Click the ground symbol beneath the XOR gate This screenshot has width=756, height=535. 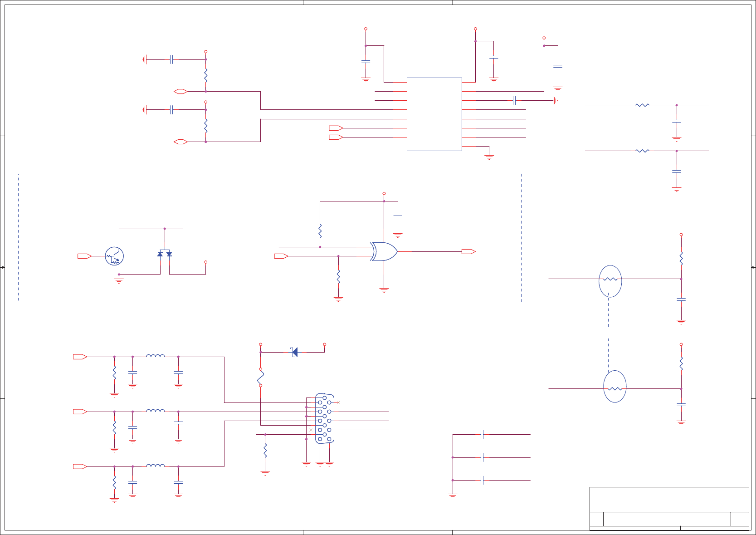(384, 290)
